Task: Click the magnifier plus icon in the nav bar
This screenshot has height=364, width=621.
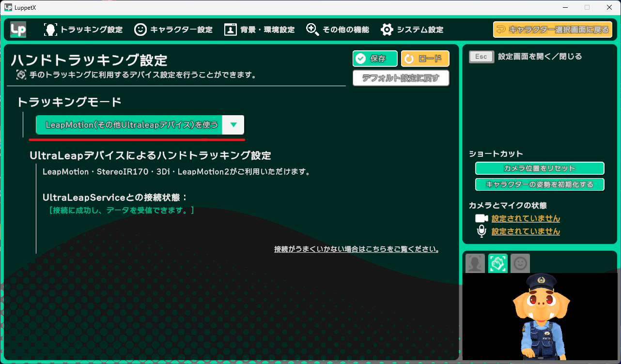Action: pyautogui.click(x=313, y=30)
